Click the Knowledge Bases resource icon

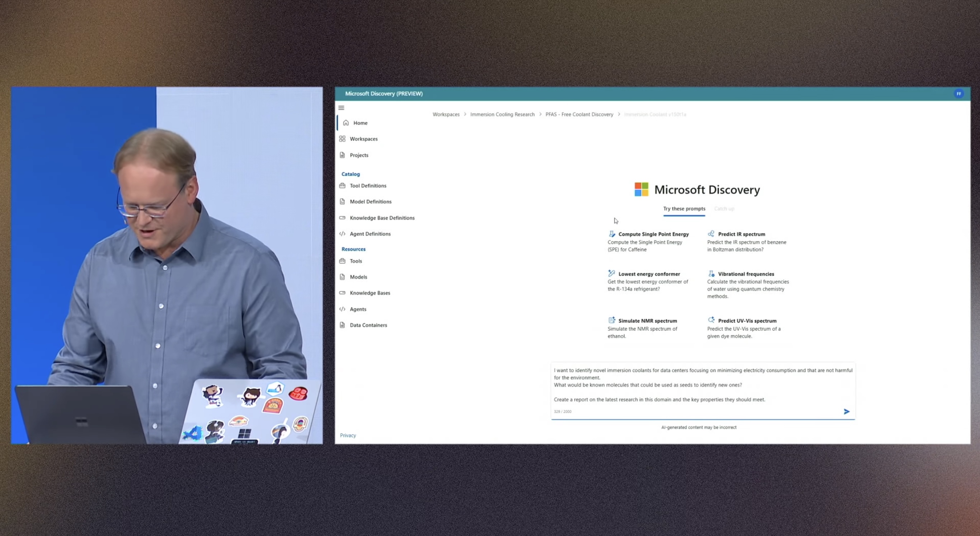coord(342,293)
